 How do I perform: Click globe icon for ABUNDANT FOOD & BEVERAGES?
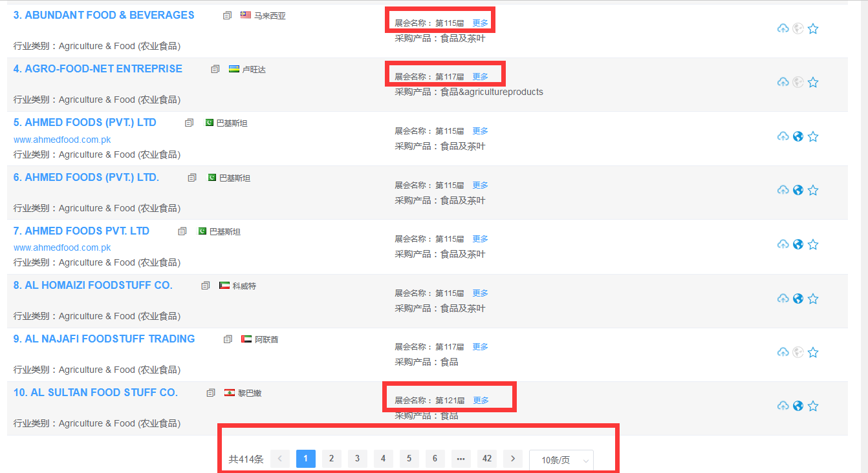[798, 28]
